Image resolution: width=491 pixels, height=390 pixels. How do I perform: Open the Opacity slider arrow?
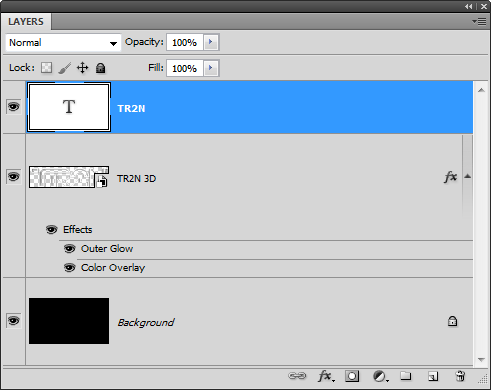[x=211, y=42]
